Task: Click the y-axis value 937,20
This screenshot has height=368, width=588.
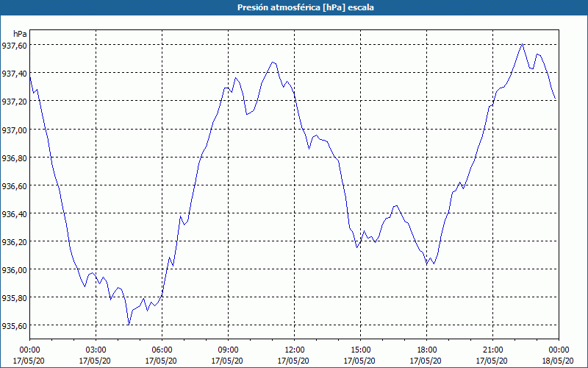Action: (14, 101)
